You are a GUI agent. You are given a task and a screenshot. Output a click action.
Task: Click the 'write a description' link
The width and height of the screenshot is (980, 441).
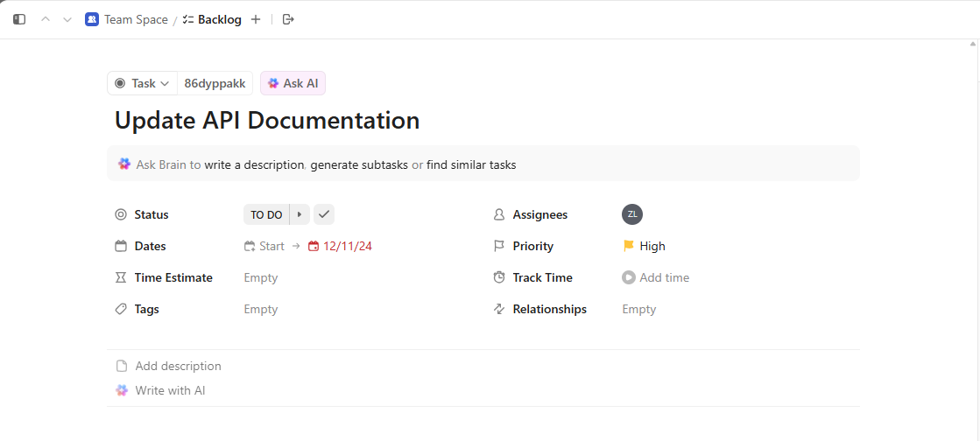click(x=254, y=164)
